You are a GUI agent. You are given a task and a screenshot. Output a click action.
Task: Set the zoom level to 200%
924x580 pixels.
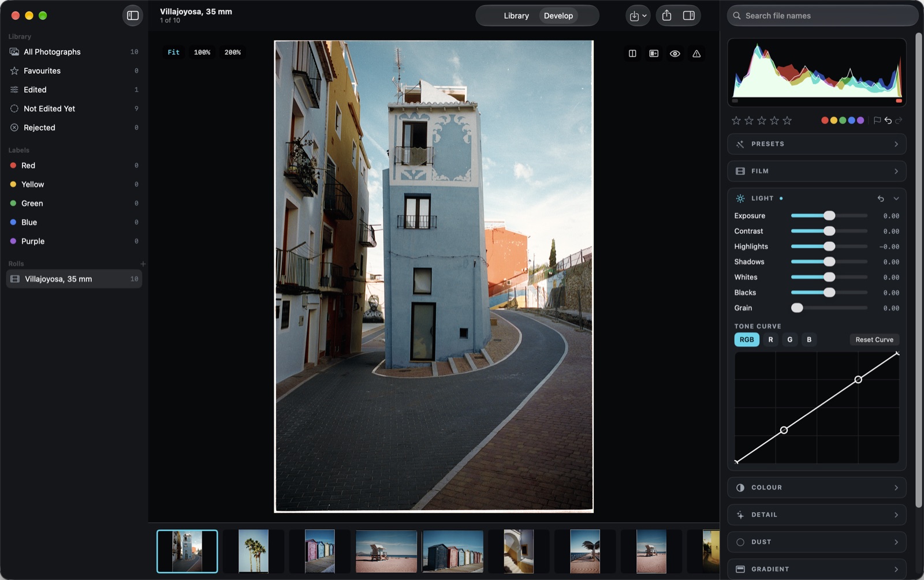[x=233, y=53]
